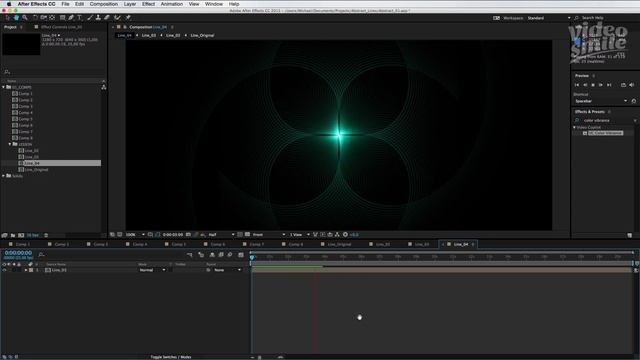This screenshot has height=360, width=640.
Task: Open the Window menu
Action: (213, 4)
